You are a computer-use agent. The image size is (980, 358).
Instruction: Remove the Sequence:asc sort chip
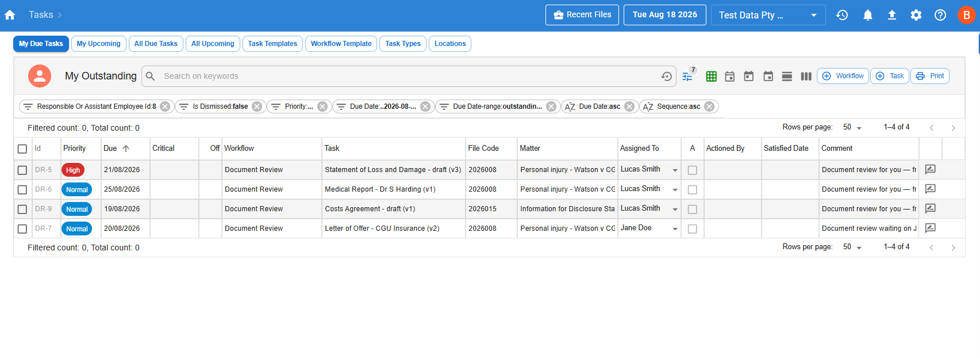(x=709, y=106)
